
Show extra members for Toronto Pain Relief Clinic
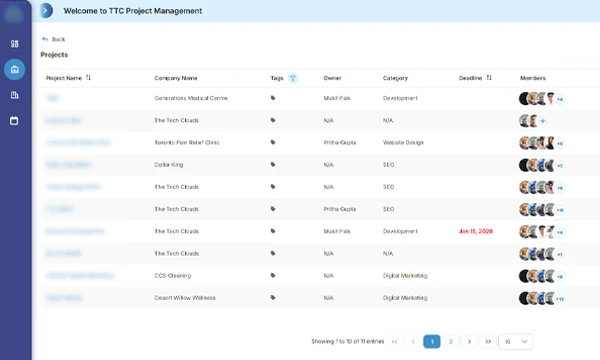(x=560, y=144)
